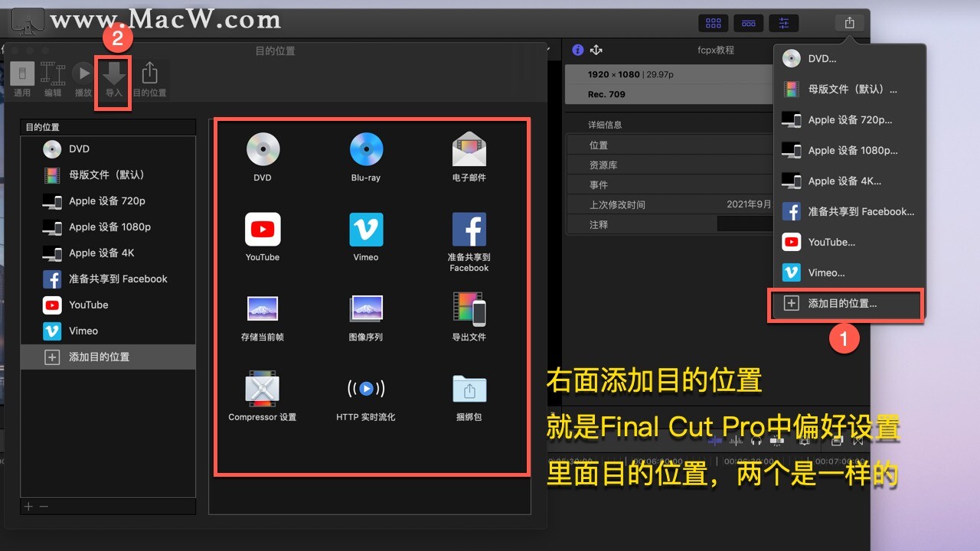980x551 pixels.
Task: Click the share button in the main toolbar
Action: tap(850, 23)
